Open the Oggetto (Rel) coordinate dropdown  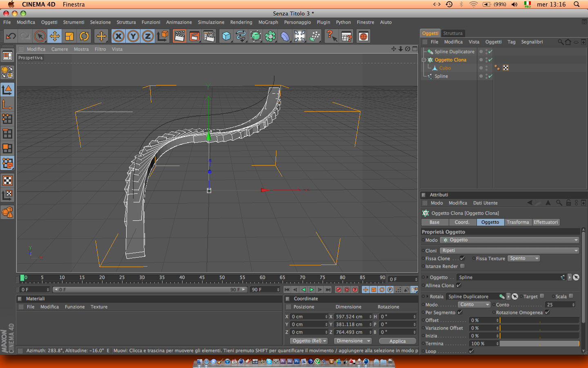(309, 341)
